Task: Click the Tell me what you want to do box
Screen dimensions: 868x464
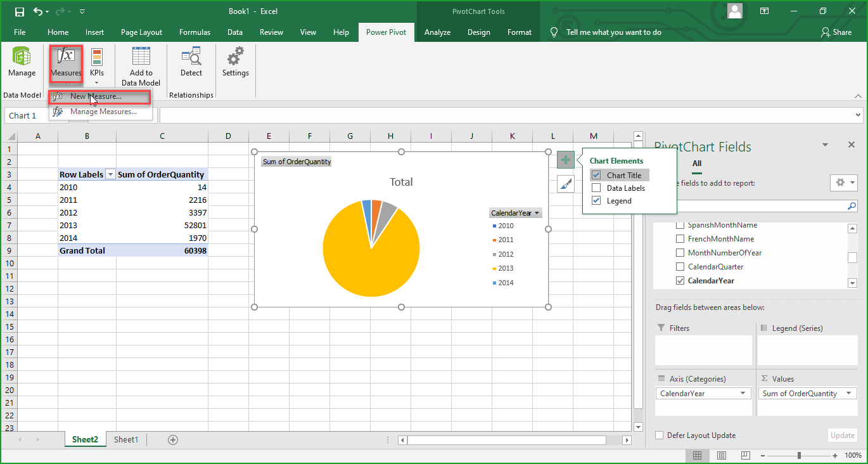Action: (613, 32)
